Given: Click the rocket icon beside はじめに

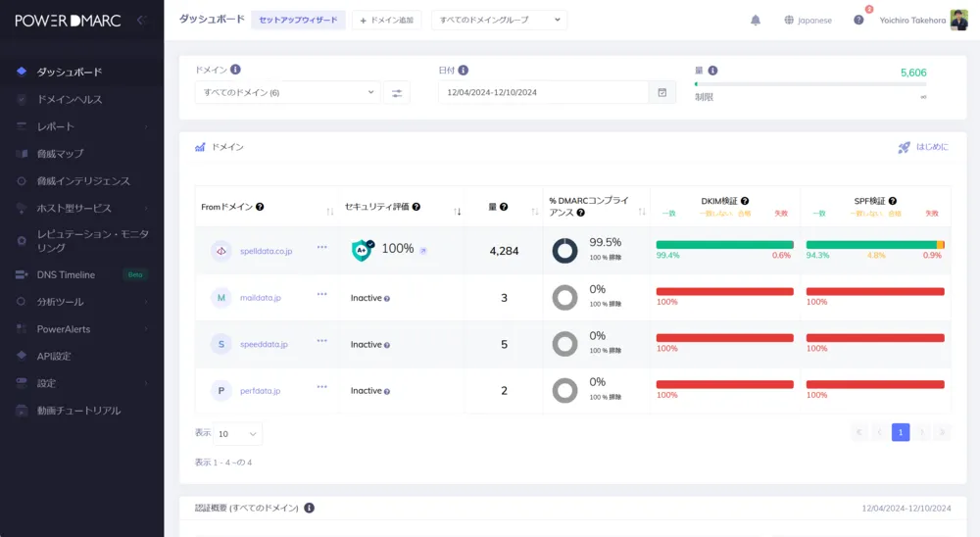Looking at the screenshot, I should point(904,147).
